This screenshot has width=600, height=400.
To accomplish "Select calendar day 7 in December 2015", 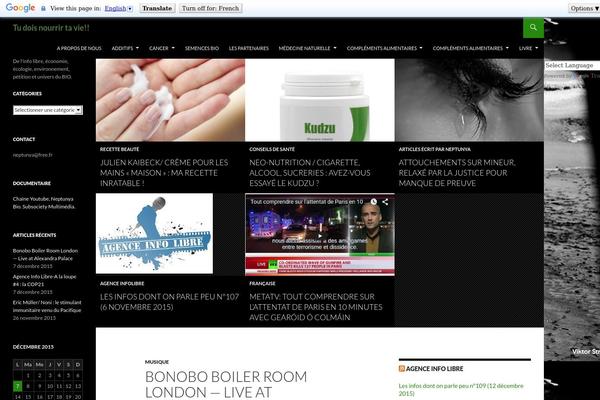I will click(18, 386).
